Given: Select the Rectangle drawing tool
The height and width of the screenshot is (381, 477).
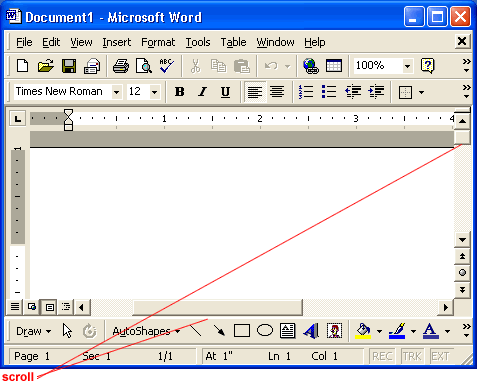Looking at the screenshot, I should pyautogui.click(x=242, y=331).
